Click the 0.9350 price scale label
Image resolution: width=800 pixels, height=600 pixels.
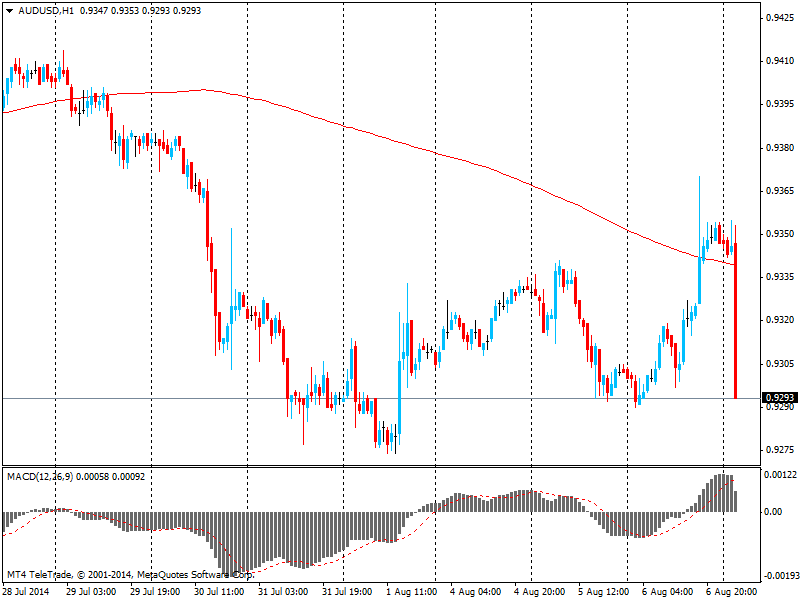click(x=780, y=234)
